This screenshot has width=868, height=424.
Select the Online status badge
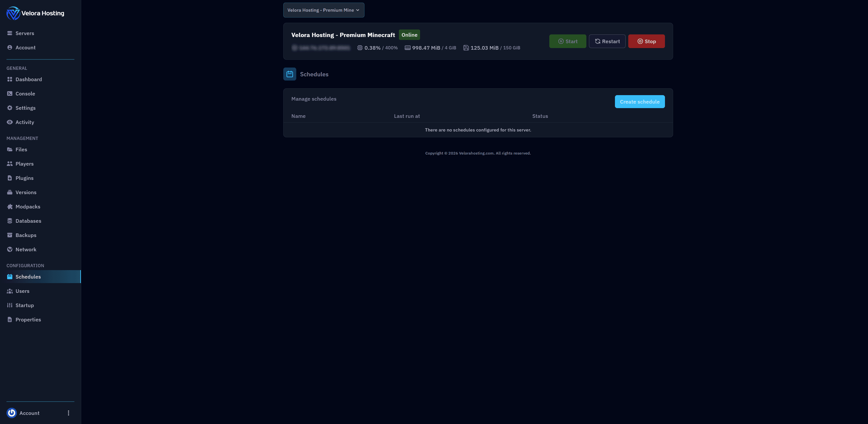[409, 35]
